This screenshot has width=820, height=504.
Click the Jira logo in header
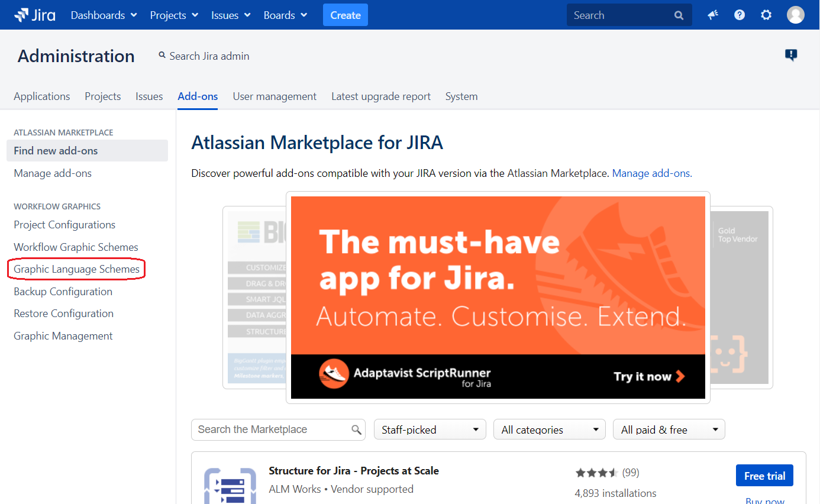pos(35,15)
